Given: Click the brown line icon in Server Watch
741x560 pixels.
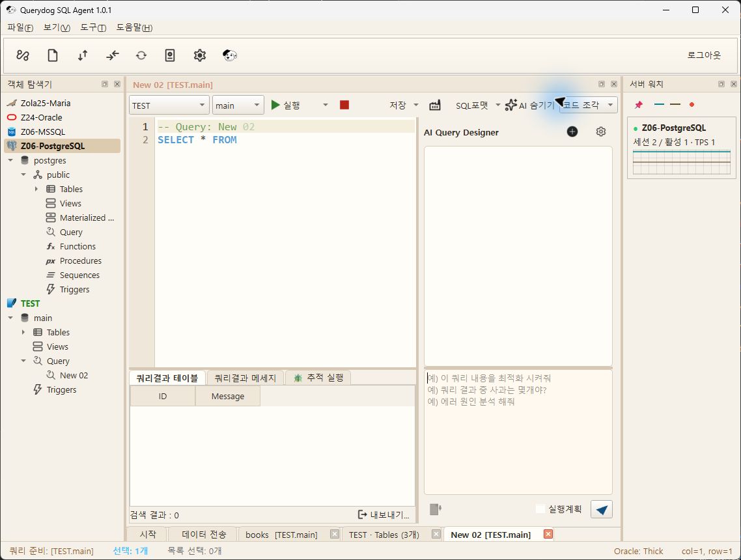Looking at the screenshot, I should tap(675, 104).
